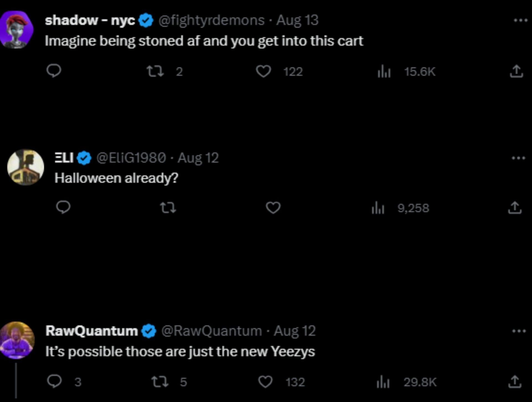Like shadow - nyc's tweet
532x402 pixels.
[263, 71]
